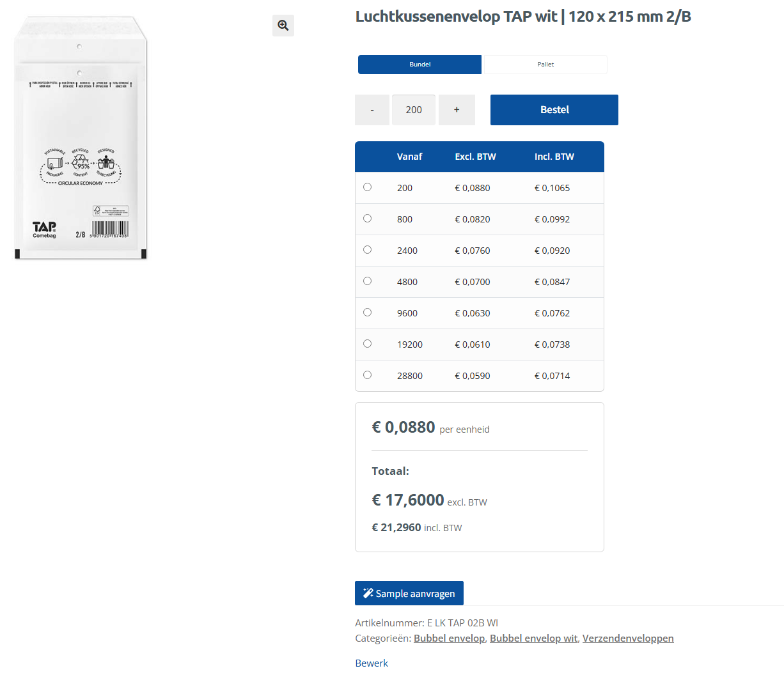Click the magnifier zoom icon on product image
The width and height of the screenshot is (784, 689).
tap(283, 26)
